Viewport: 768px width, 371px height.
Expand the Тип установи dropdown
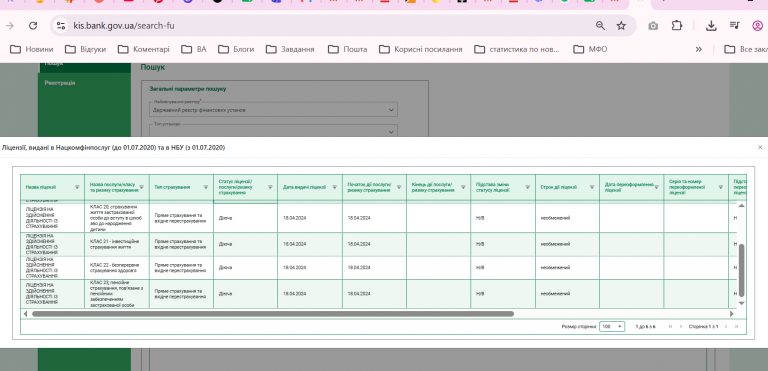pyautogui.click(x=274, y=131)
